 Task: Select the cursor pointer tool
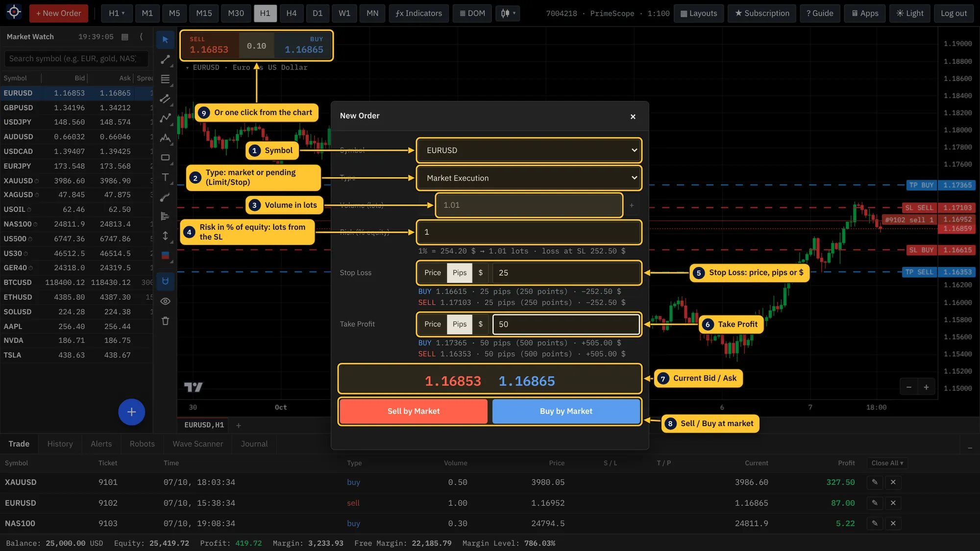(165, 40)
